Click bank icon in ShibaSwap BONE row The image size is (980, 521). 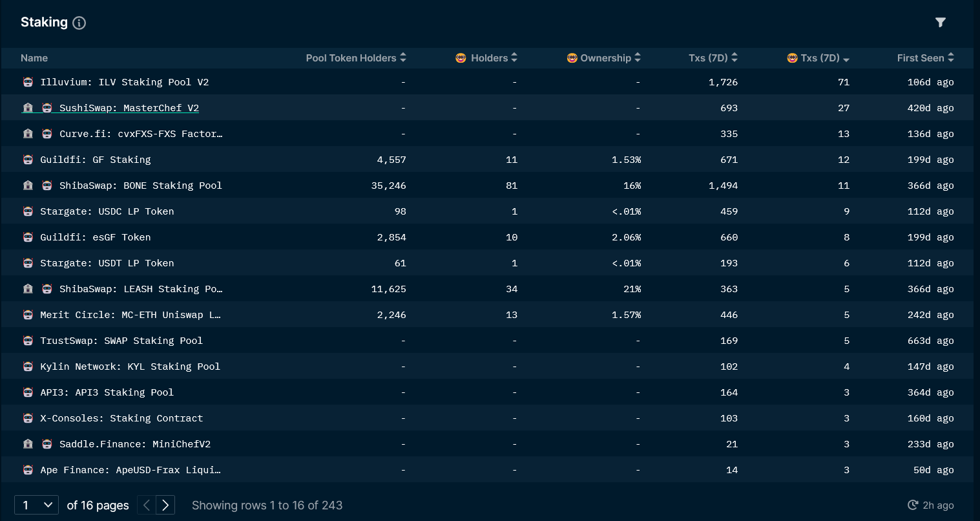[28, 186]
